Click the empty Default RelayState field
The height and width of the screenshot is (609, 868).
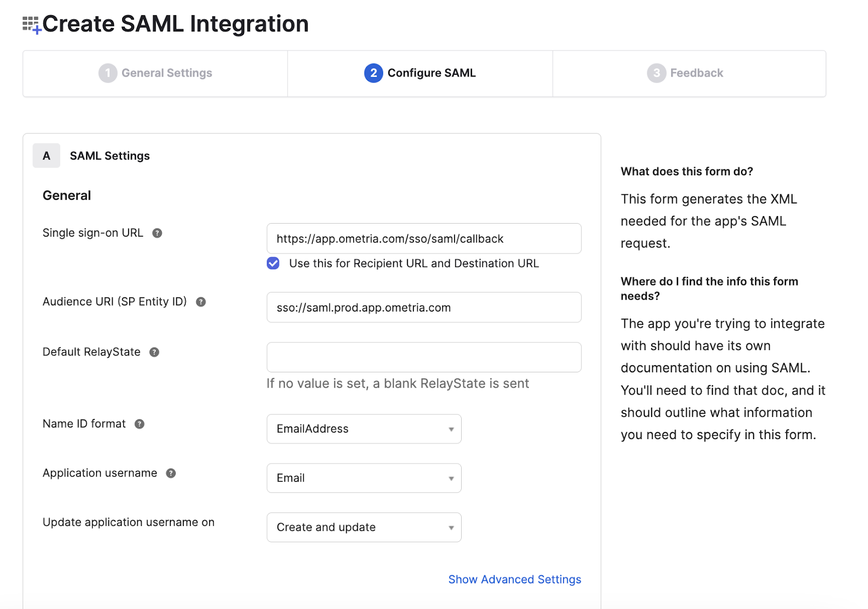tap(424, 357)
